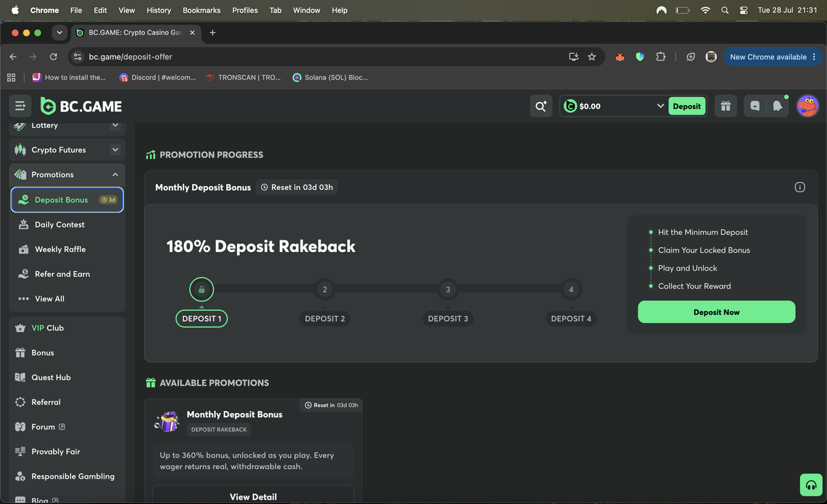827x504 pixels.
Task: Open the Bookmarks menu in menu bar
Action: pyautogui.click(x=201, y=10)
